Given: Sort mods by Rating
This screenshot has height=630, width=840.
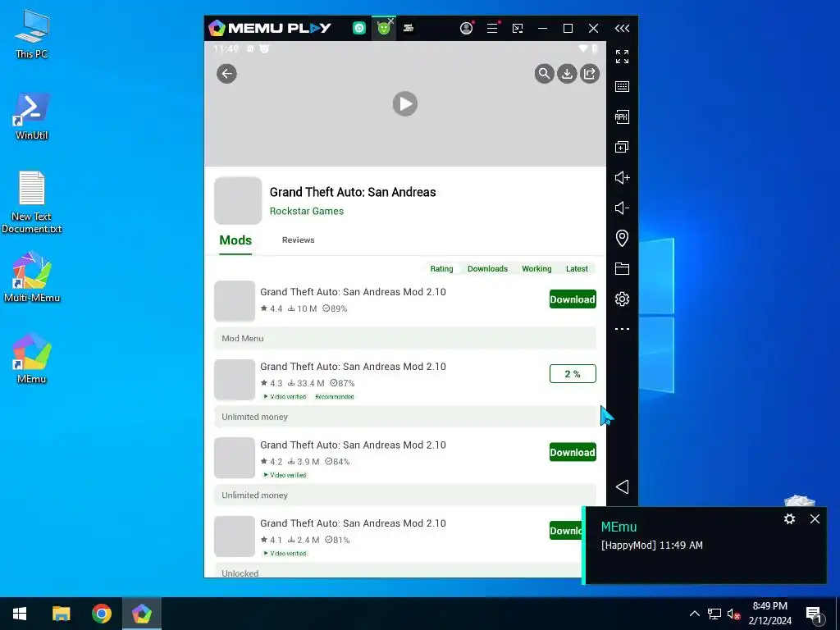Looking at the screenshot, I should (x=441, y=269).
